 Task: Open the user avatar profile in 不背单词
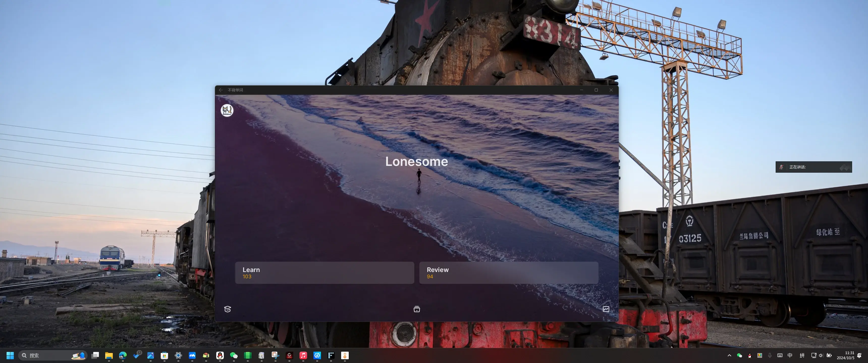tap(227, 110)
